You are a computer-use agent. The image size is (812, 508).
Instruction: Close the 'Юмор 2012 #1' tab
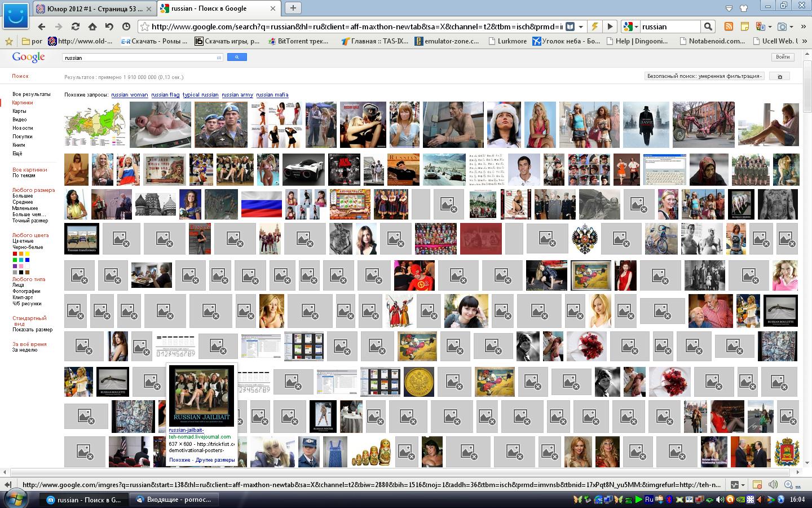tap(149, 8)
